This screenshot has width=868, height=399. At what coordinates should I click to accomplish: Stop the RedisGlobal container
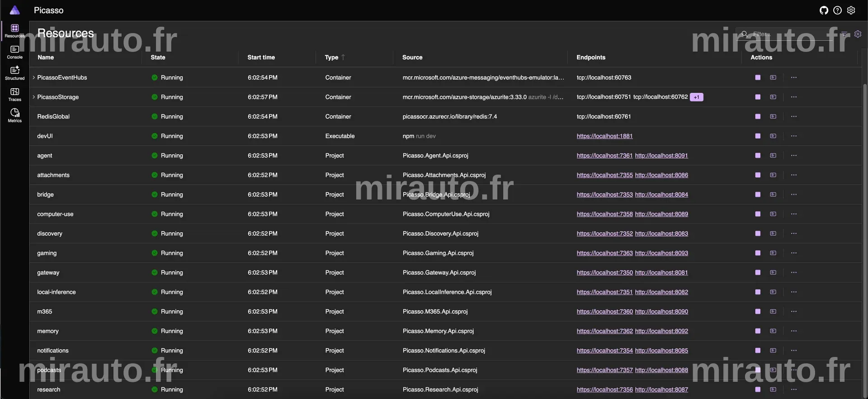coord(758,116)
